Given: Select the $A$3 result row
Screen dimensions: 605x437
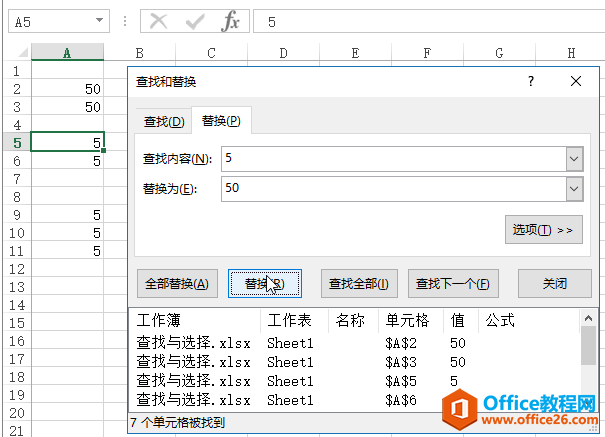Looking at the screenshot, I should click(x=350, y=361).
